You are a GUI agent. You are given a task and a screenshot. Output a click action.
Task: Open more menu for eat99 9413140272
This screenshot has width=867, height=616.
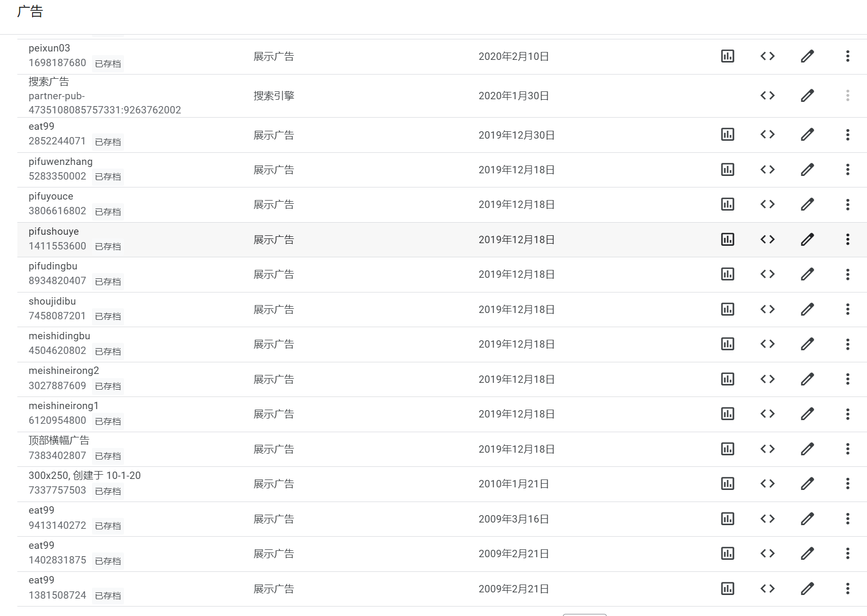(x=847, y=519)
